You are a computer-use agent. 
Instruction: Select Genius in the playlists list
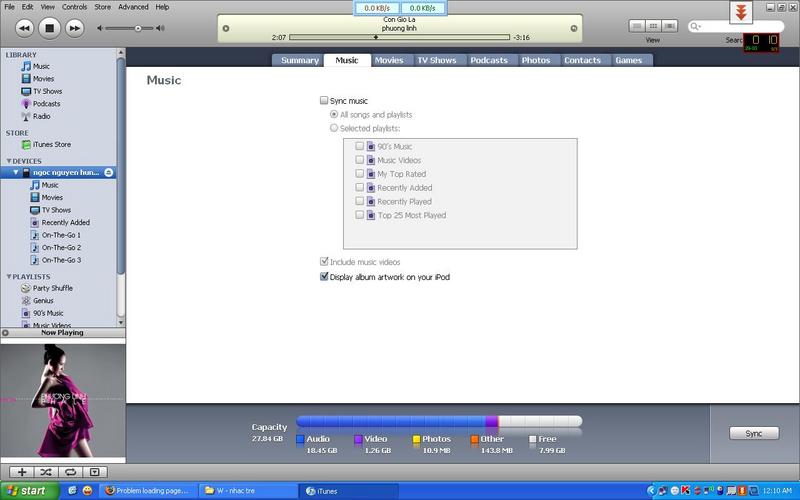[43, 300]
